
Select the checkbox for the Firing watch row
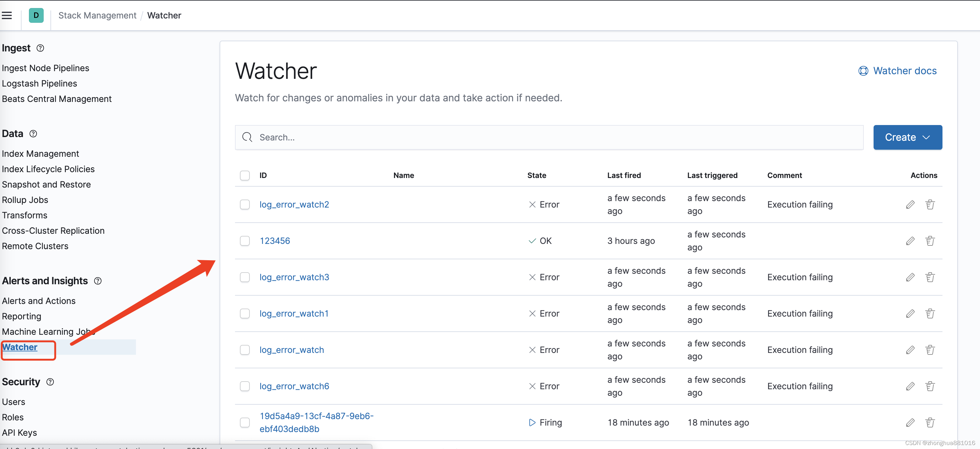click(245, 422)
